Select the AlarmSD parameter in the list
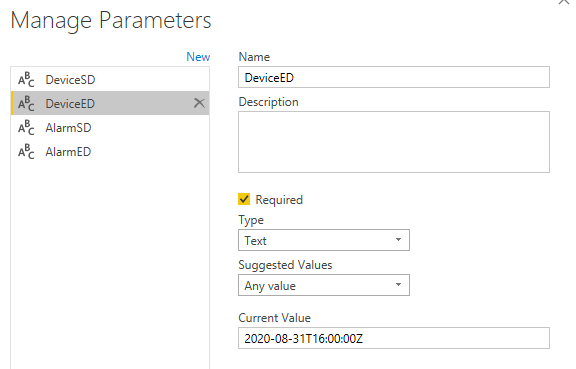Image resolution: width=576 pixels, height=369 pixels. click(x=110, y=128)
